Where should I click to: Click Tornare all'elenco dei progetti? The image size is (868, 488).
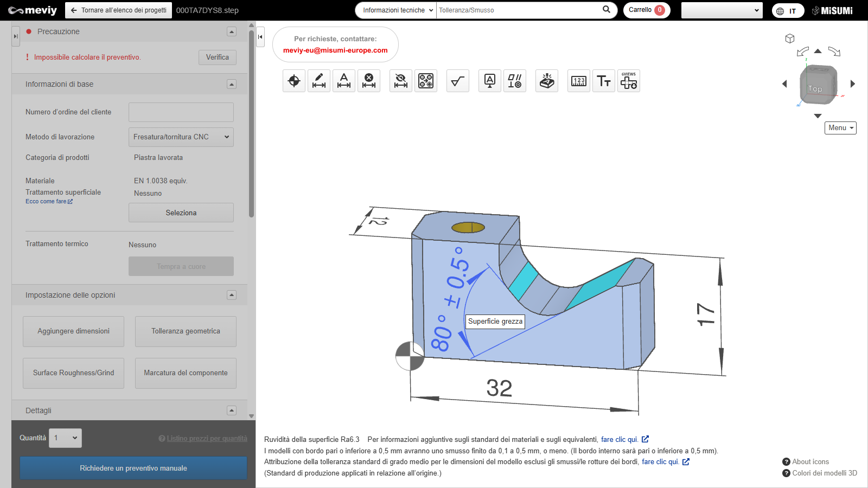[118, 10]
